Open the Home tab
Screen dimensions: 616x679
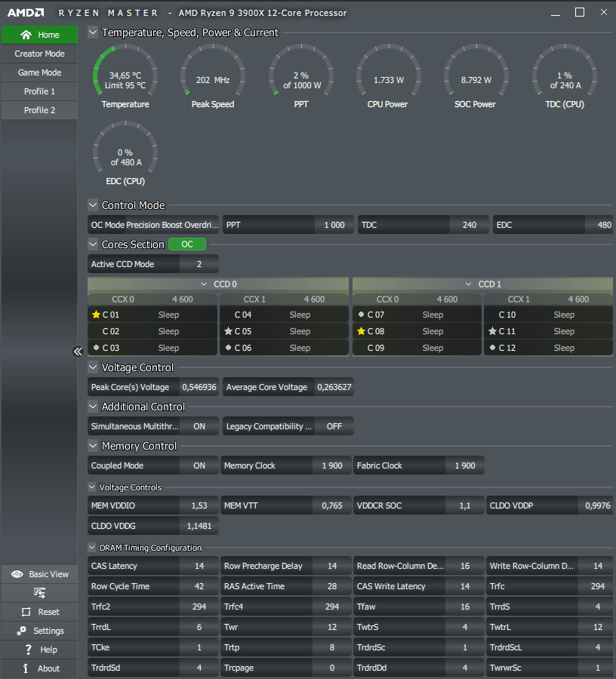(39, 35)
